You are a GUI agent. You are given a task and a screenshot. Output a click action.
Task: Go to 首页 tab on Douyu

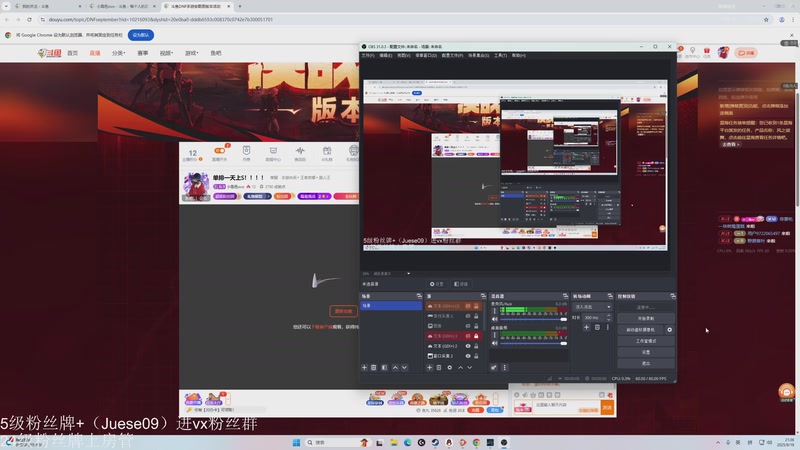(x=72, y=53)
